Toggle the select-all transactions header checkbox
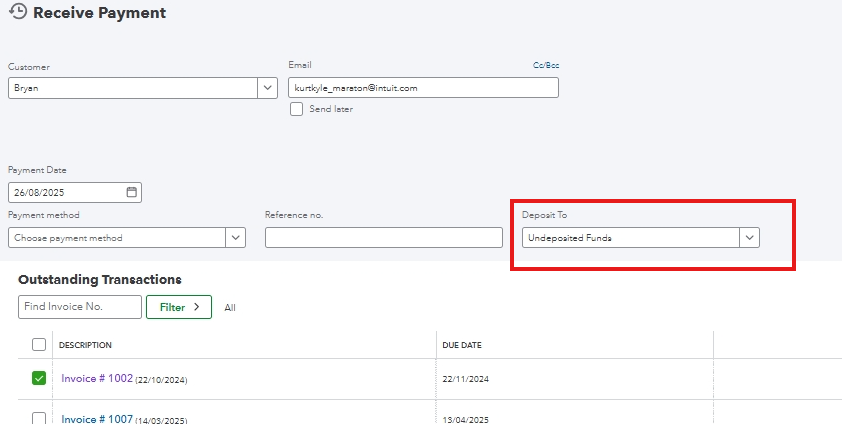Image resolution: width=842 pixels, height=424 pixels. (39, 345)
